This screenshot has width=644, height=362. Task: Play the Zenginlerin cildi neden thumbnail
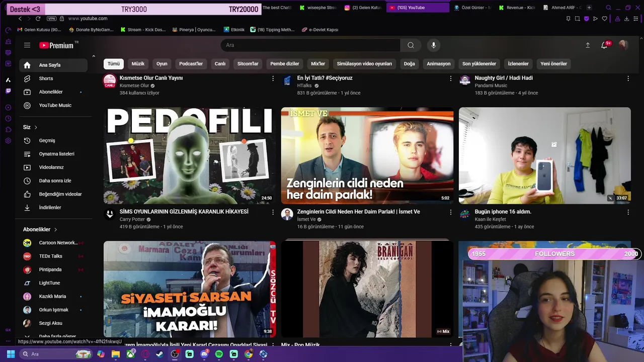tap(367, 155)
